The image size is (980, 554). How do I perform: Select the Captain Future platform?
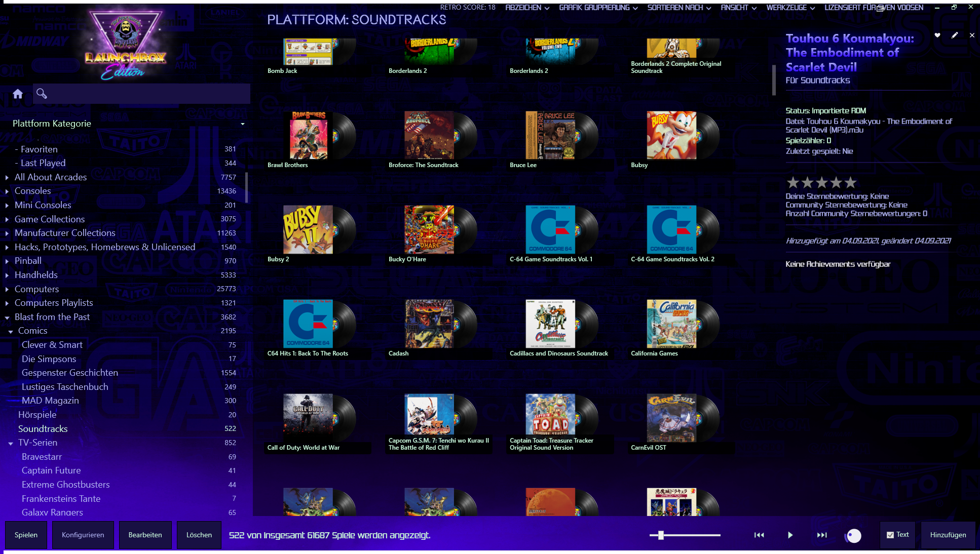tap(51, 470)
